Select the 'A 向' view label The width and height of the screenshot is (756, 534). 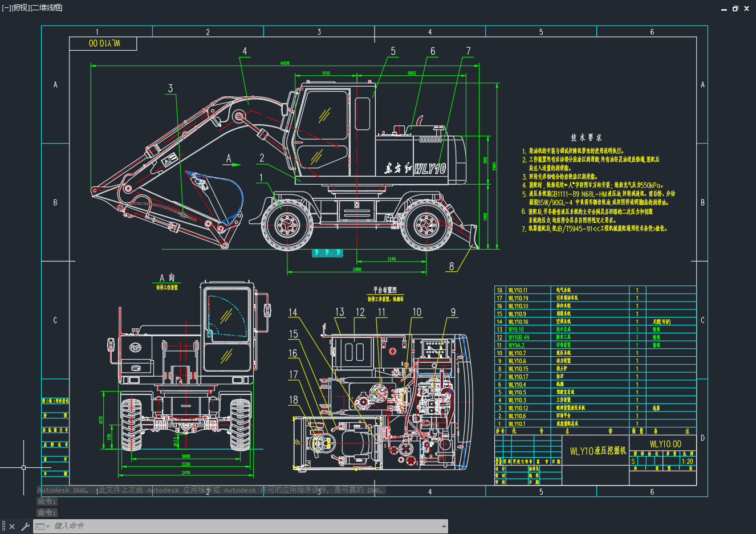point(167,278)
